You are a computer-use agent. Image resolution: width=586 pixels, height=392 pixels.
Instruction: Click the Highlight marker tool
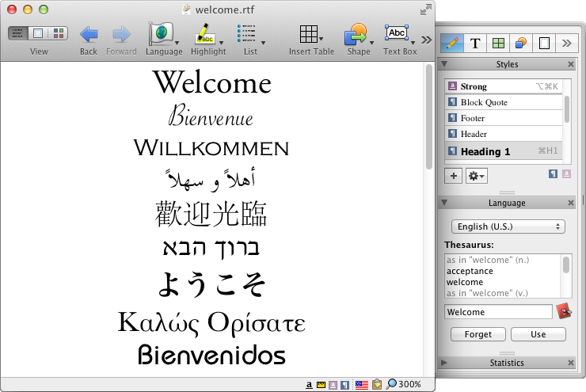(x=206, y=34)
